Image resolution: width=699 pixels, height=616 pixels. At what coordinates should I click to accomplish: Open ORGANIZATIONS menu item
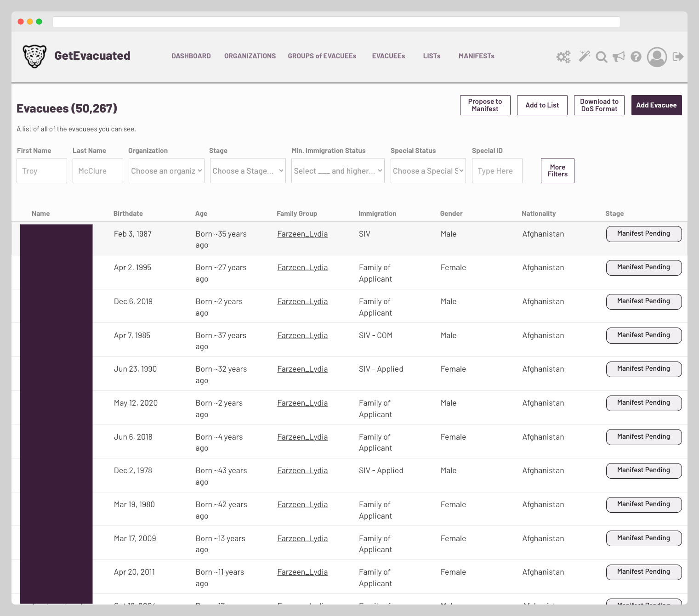tap(250, 56)
